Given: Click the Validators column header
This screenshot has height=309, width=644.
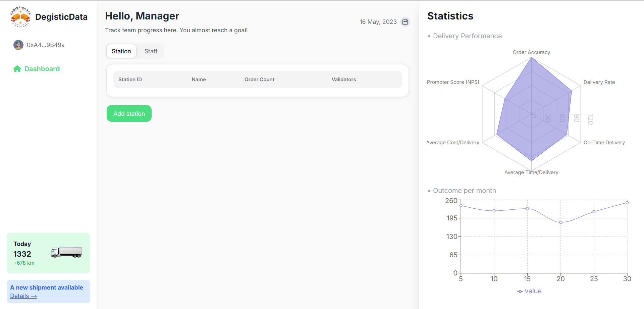Looking at the screenshot, I should tap(343, 79).
